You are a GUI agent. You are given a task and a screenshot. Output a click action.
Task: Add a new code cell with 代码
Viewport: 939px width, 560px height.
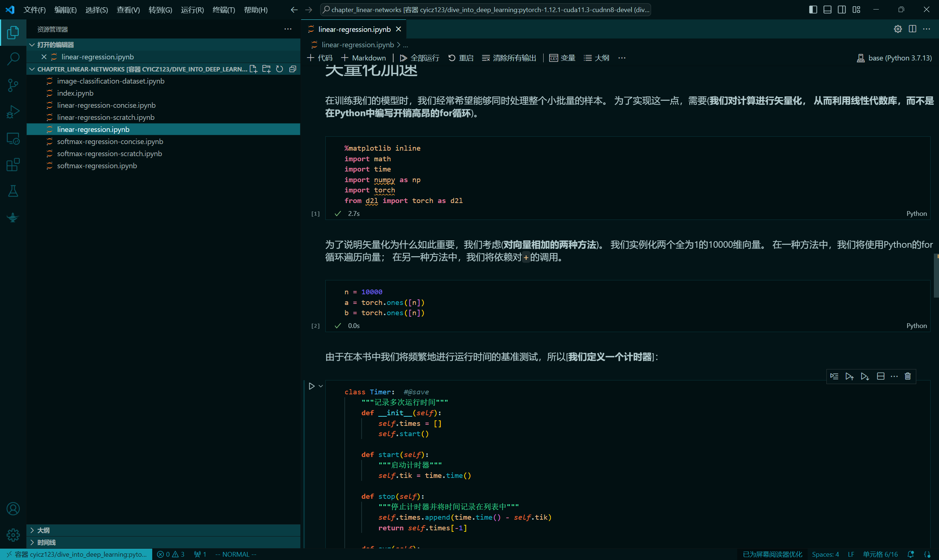click(x=319, y=58)
